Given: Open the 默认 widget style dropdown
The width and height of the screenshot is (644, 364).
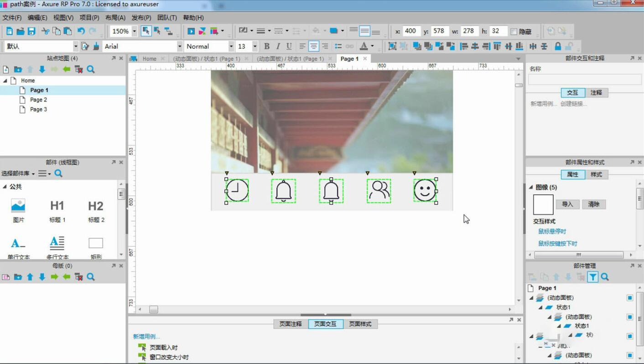Looking at the screenshot, I should tap(76, 46).
